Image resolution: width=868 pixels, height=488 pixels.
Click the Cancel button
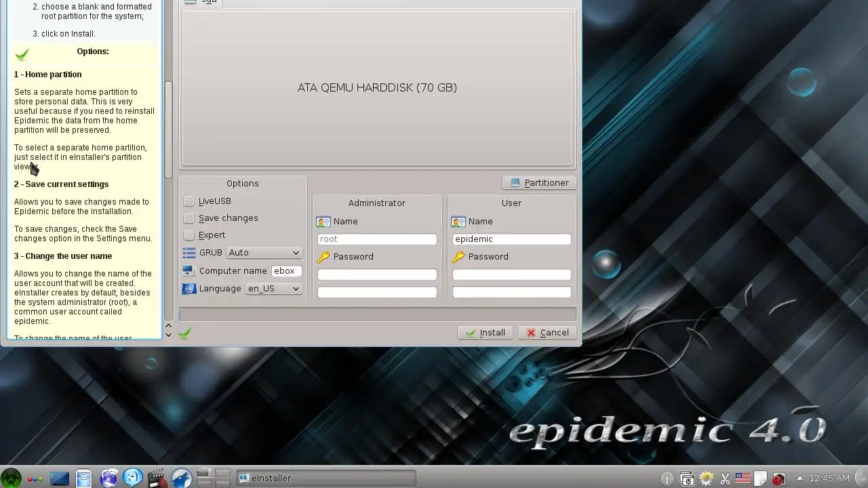tap(547, 333)
